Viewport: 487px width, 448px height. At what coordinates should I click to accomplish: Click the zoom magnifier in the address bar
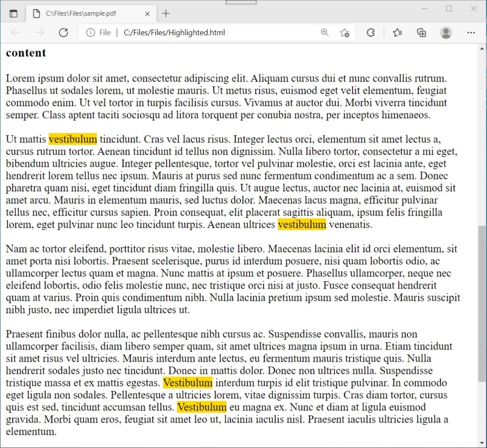pos(325,33)
